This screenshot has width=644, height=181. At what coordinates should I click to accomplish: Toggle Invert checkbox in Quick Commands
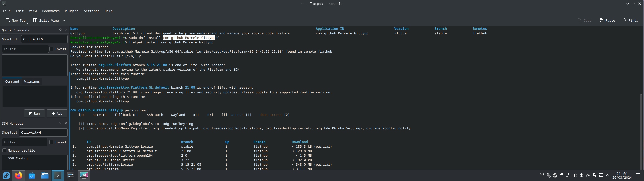(x=52, y=49)
